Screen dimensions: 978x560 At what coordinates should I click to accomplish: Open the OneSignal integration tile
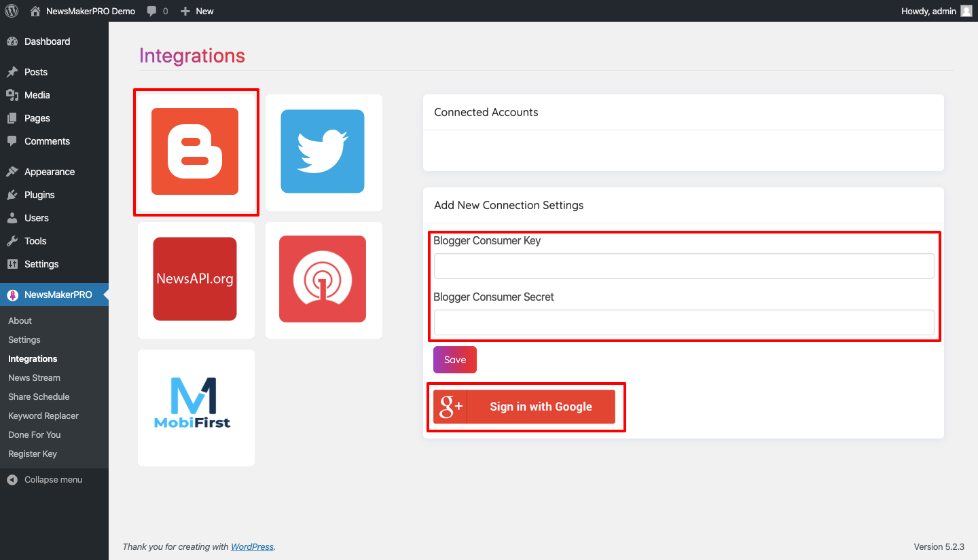pyautogui.click(x=323, y=280)
